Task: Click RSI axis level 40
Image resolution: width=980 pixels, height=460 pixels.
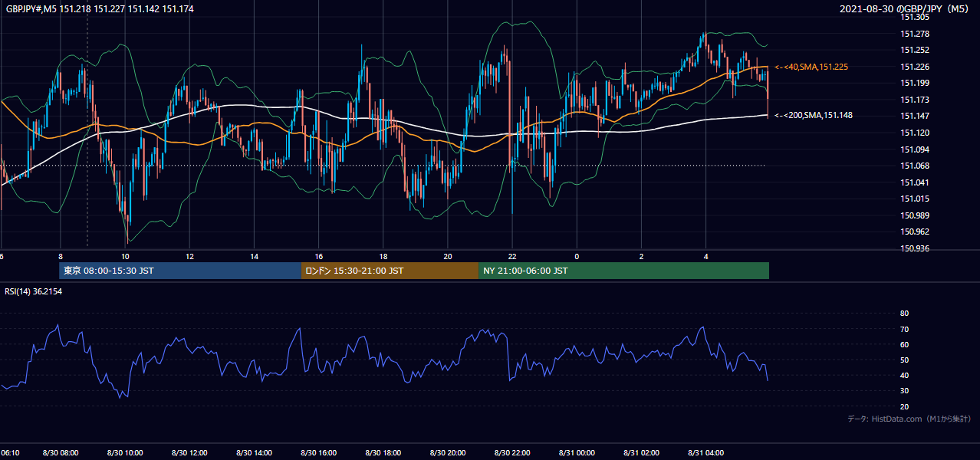Action: click(904, 375)
